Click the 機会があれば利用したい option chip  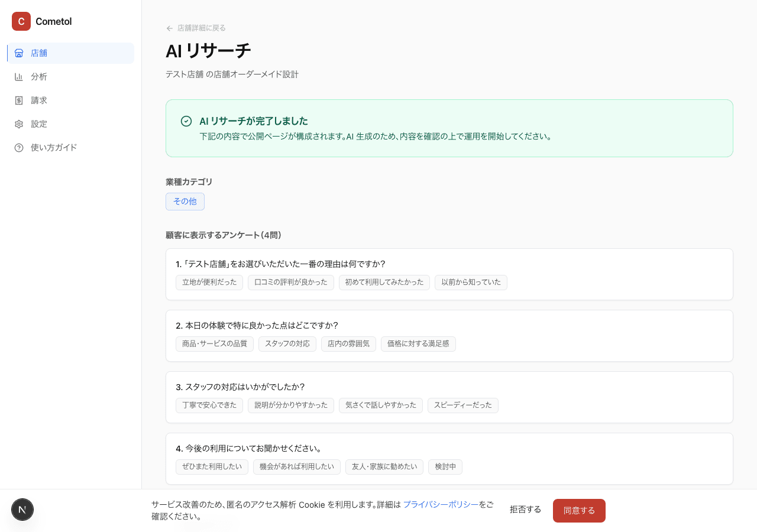click(297, 467)
